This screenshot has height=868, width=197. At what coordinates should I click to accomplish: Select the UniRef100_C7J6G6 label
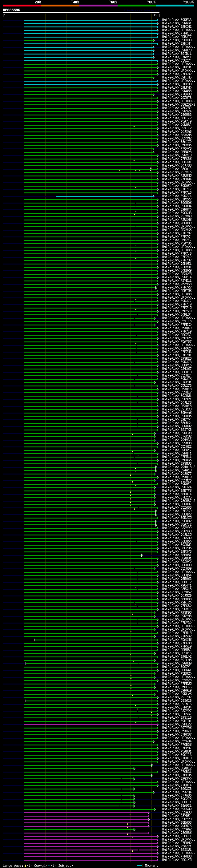(177, 795)
